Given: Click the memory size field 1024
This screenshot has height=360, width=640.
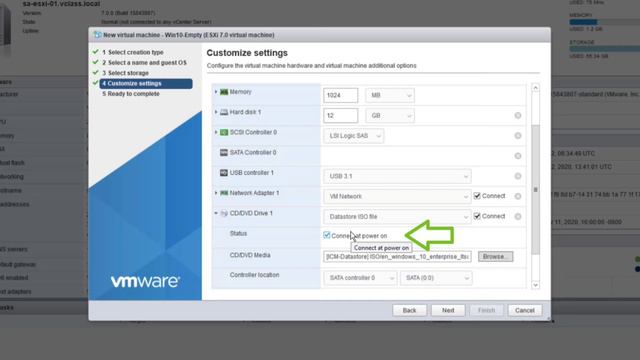Looking at the screenshot, I should (x=340, y=95).
